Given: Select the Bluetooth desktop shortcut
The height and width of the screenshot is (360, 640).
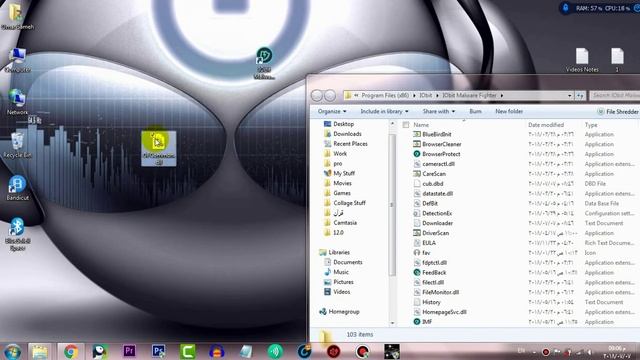Looking at the screenshot, I should (17, 234).
